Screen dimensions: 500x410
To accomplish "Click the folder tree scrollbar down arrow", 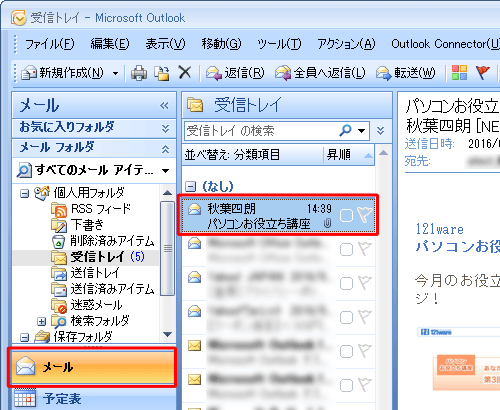I will (x=168, y=334).
